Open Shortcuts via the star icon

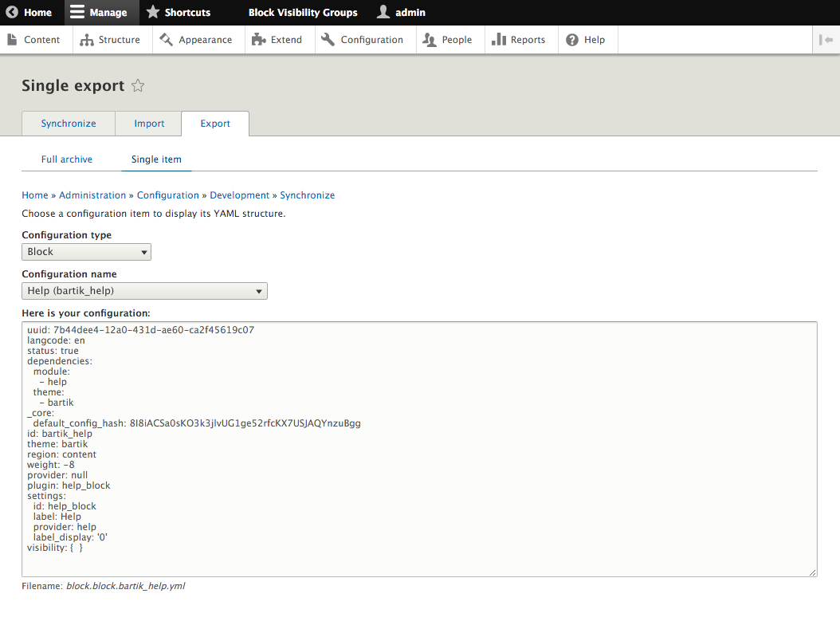tap(153, 13)
